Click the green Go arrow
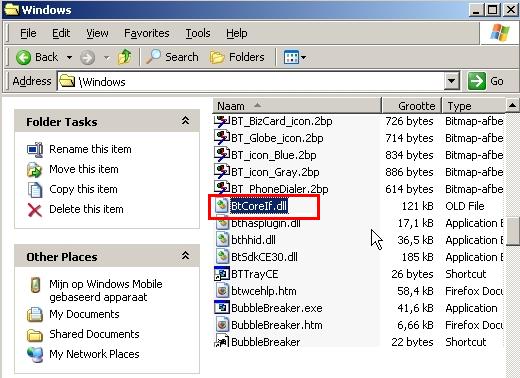Screen dimensions: 520x378 [476, 81]
